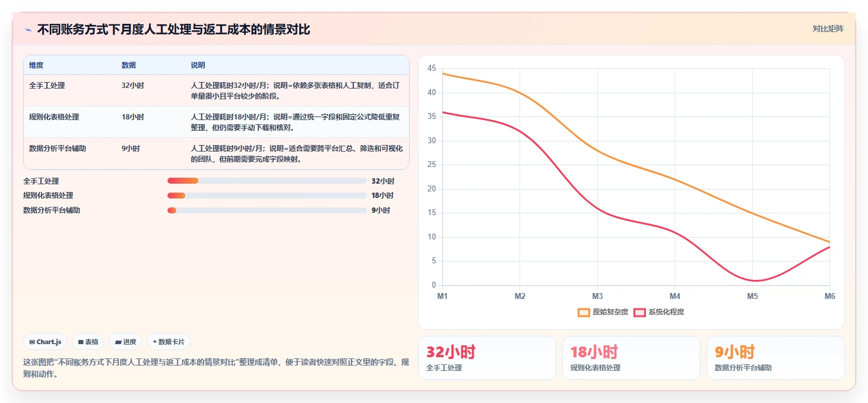This screenshot has width=868, height=403.
Task: Click the orange line's point at M2
Action: click(520, 93)
